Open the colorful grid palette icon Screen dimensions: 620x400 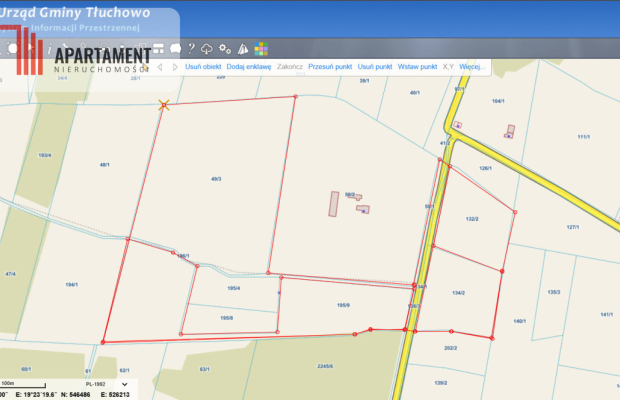click(260, 48)
